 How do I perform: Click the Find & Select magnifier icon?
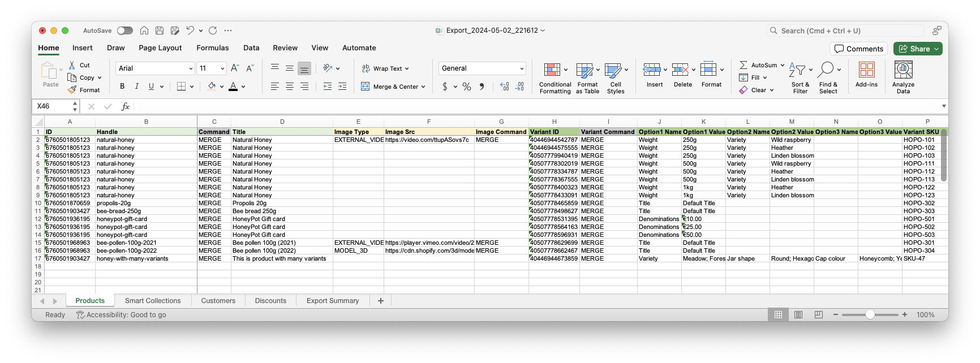pos(826,70)
